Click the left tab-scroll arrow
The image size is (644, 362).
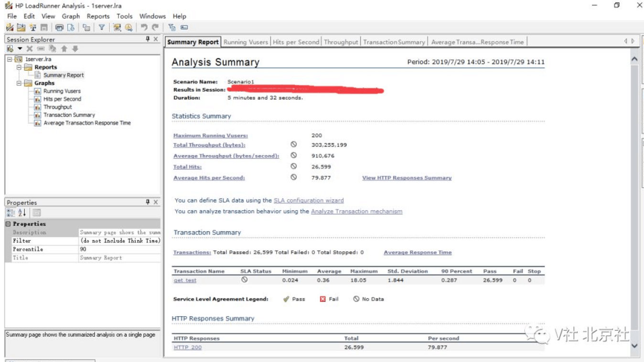click(626, 42)
